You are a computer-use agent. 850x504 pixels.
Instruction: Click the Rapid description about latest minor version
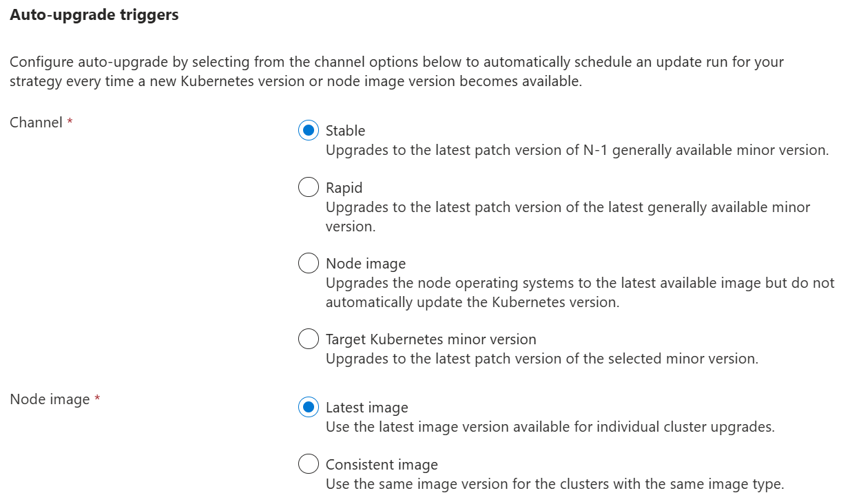pyautogui.click(x=568, y=207)
